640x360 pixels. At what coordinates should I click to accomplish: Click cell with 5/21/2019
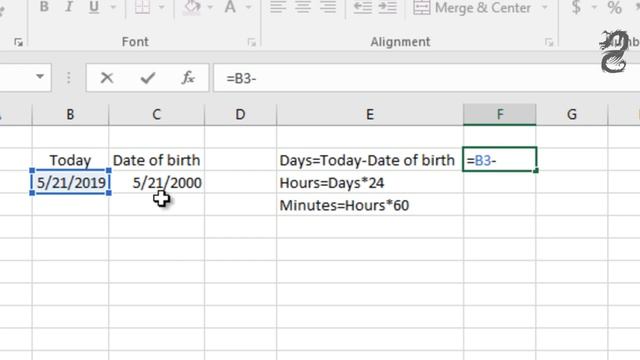(70, 182)
